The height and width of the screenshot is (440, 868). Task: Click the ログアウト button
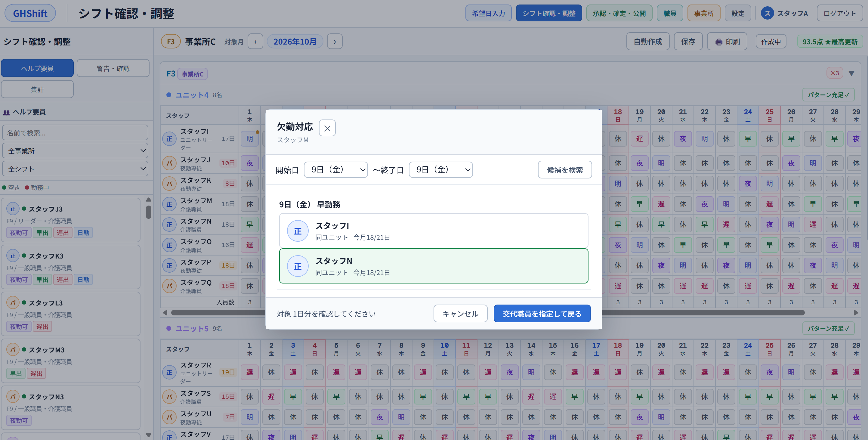click(839, 13)
